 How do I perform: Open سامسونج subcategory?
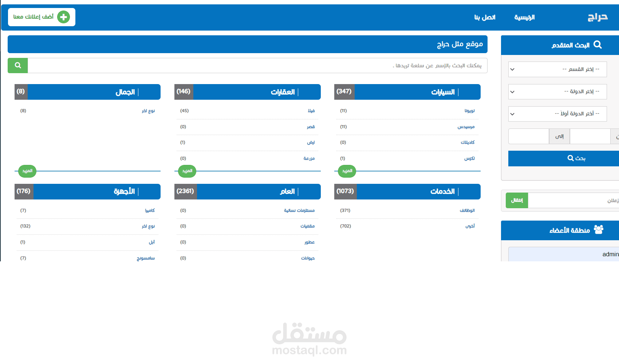(x=146, y=258)
